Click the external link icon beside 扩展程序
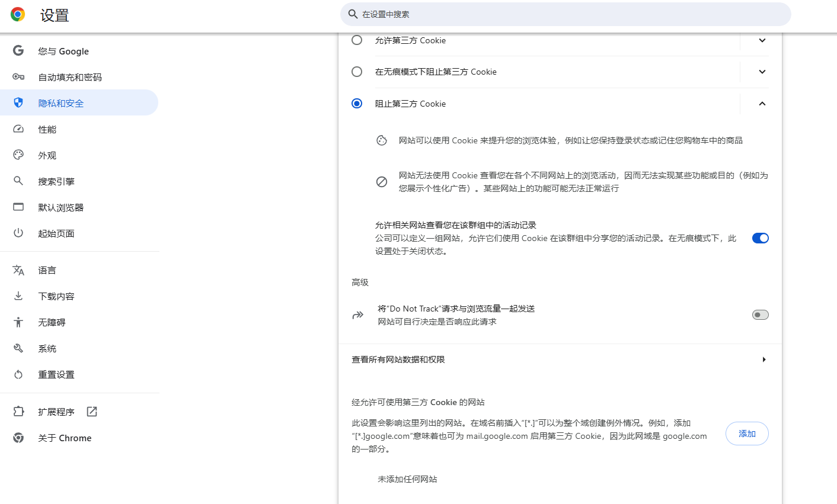 coord(92,412)
